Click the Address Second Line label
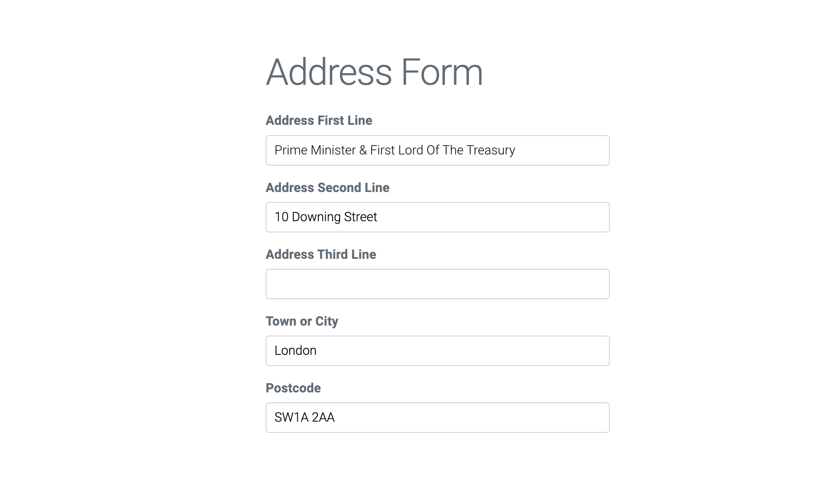The image size is (829, 504). pos(327,187)
